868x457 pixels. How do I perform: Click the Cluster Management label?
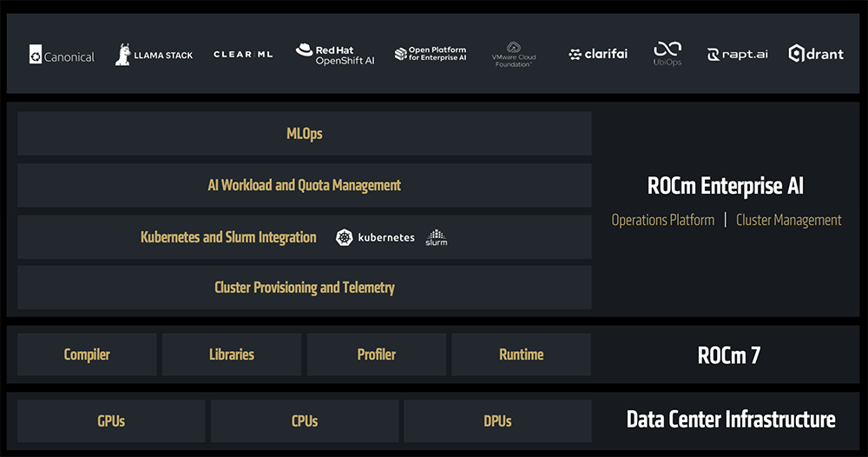point(788,220)
